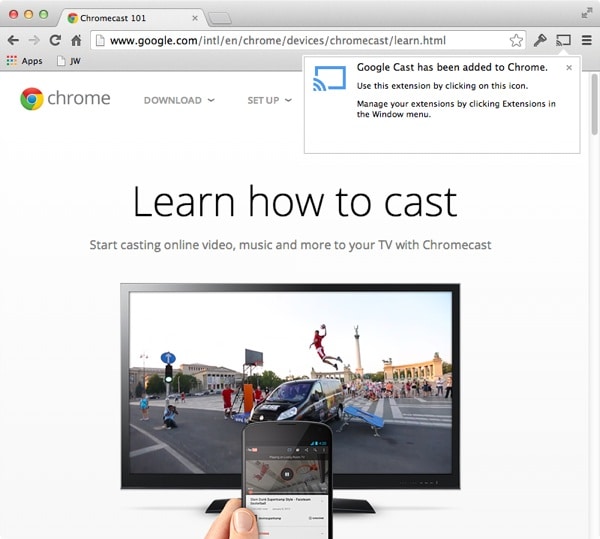Screen dimensions: 600x539
Task: Open the home page with the house icon
Action: (76, 40)
